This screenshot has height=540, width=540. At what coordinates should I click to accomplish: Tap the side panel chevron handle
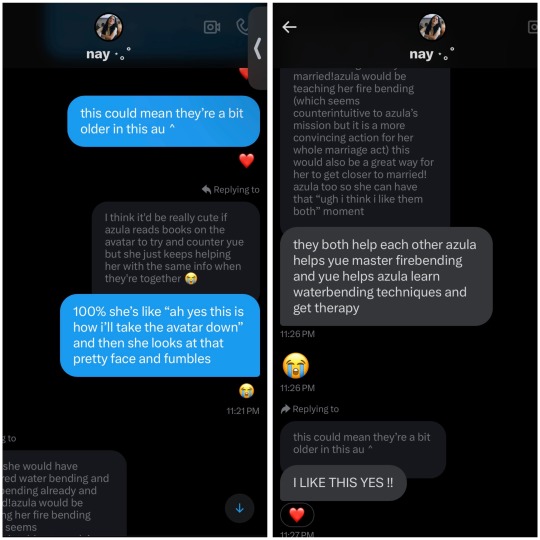257,48
